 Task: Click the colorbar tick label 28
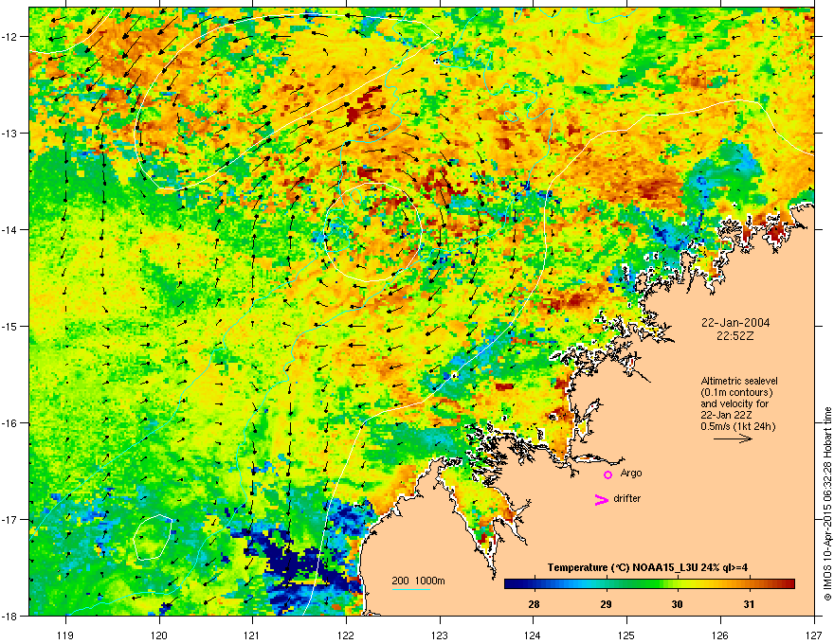(x=534, y=604)
